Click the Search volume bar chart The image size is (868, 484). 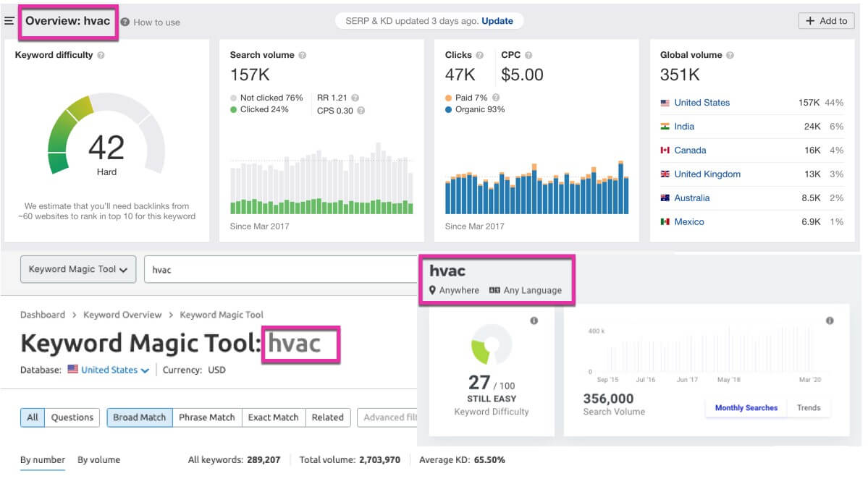[321, 178]
